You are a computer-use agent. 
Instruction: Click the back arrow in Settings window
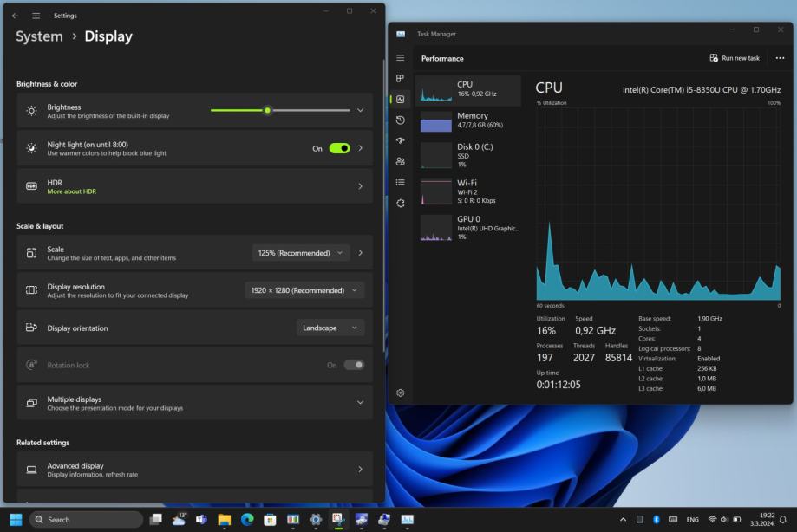pyautogui.click(x=16, y=16)
